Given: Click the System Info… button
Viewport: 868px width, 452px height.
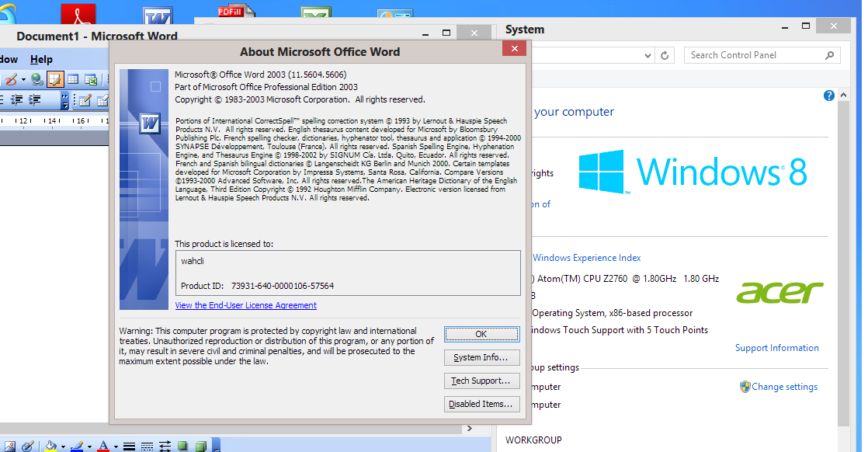Looking at the screenshot, I should click(x=481, y=357).
